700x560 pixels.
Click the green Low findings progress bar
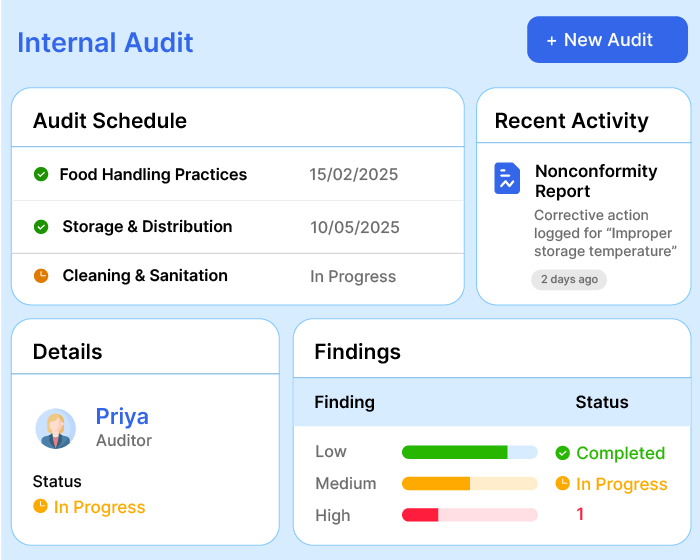[x=469, y=452]
